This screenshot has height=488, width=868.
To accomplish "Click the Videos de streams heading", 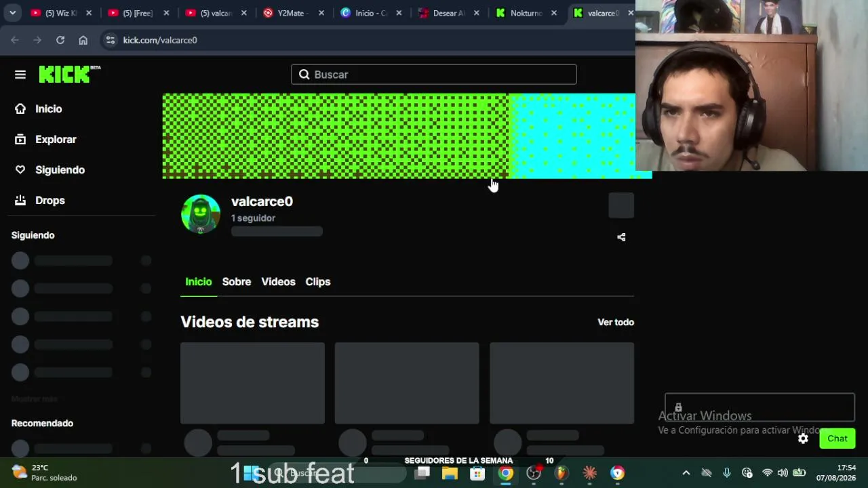I will click(250, 322).
